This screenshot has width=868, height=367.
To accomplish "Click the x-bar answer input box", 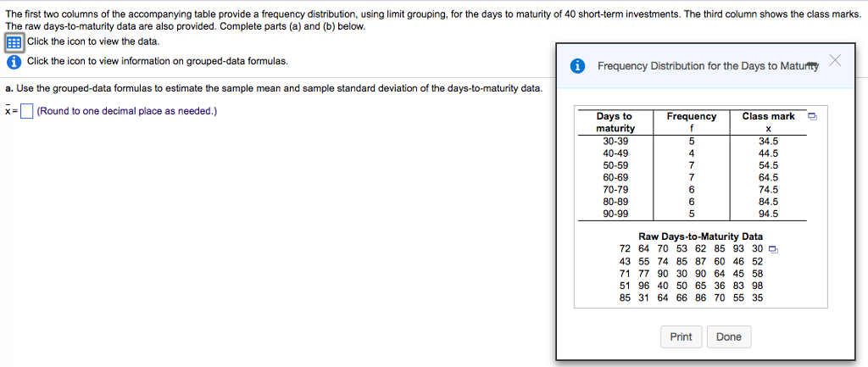I will [x=27, y=112].
